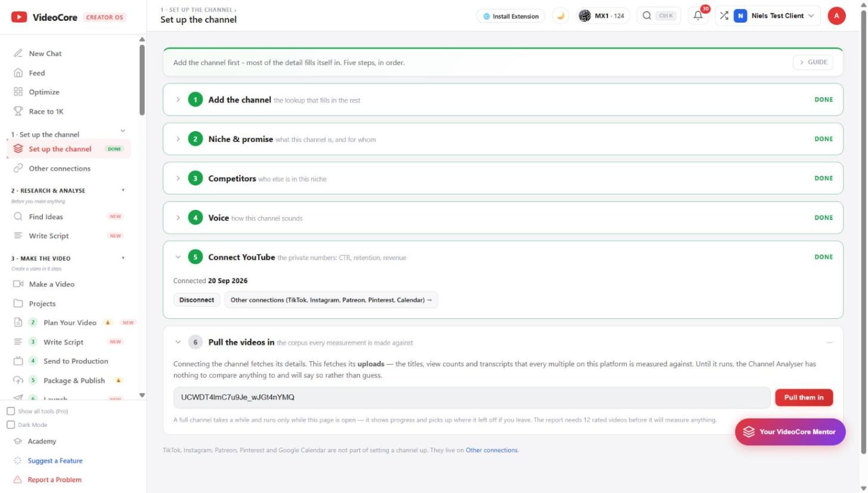The width and height of the screenshot is (868, 493).
Task: Click the Install Extension button
Action: (x=510, y=16)
